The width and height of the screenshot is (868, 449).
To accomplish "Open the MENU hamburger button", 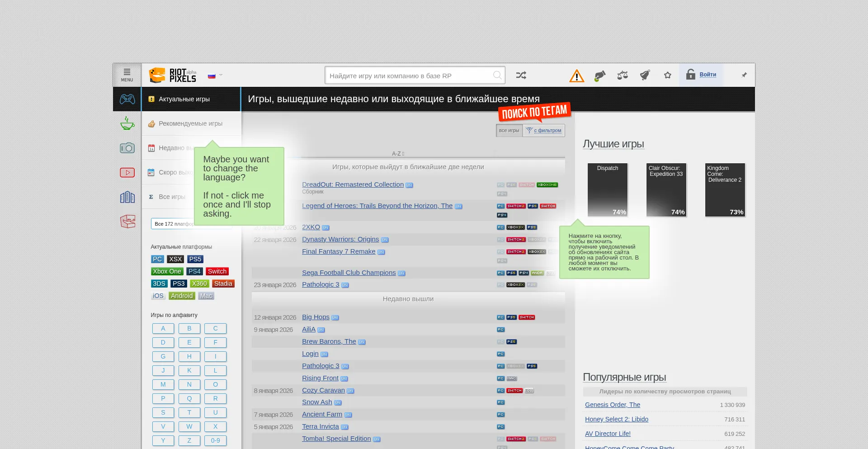I will pos(127,75).
